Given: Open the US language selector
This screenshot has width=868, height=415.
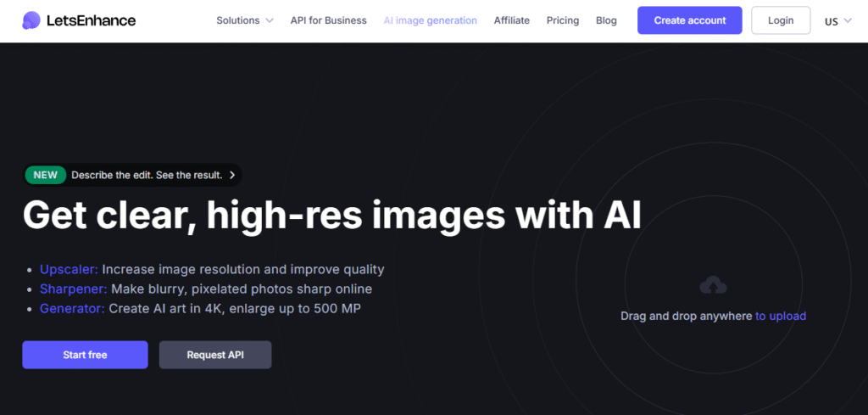Looking at the screenshot, I should [x=837, y=21].
